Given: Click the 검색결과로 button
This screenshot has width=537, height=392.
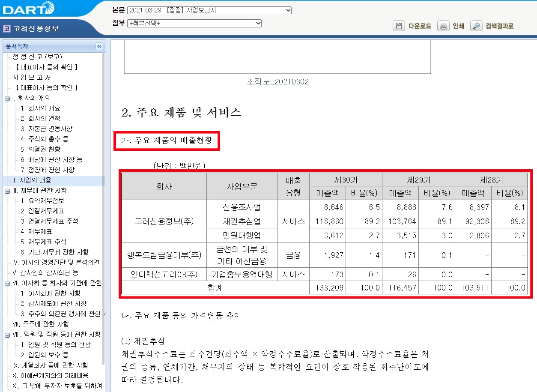Looking at the screenshot, I should 499,26.
